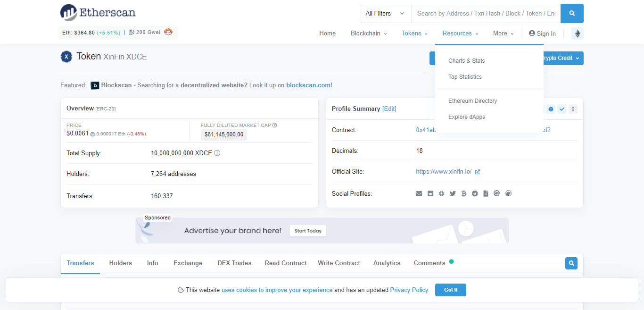Image resolution: width=644 pixels, height=310 pixels.
Task: Open the Crypto Credit dropdown button
Action: coord(563,58)
